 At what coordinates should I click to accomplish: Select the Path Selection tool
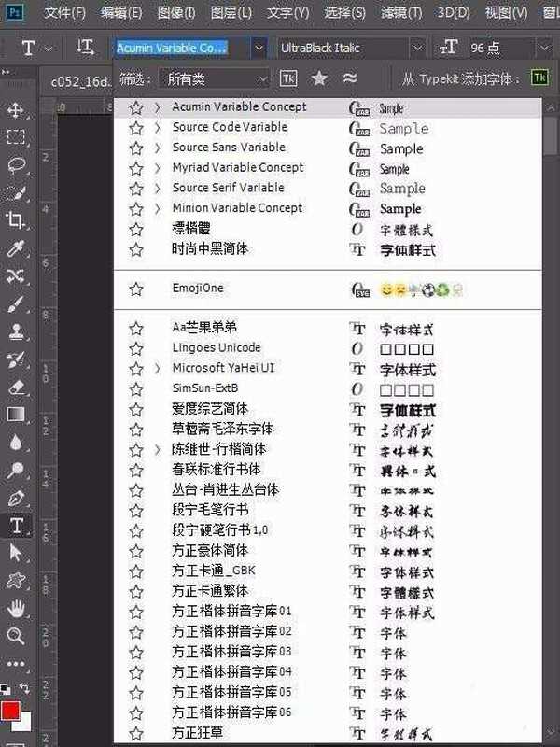[x=16, y=553]
